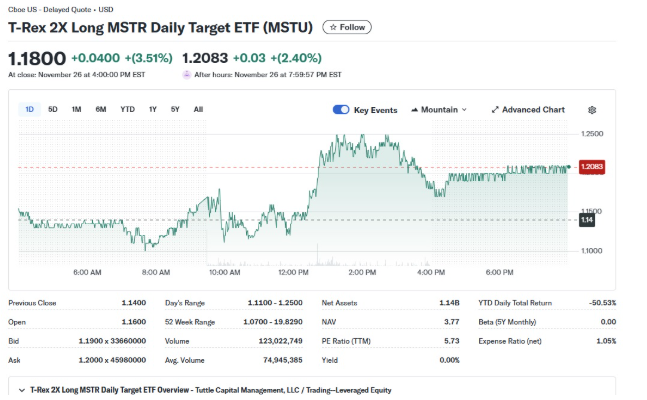Screen dimensions: 647x400
Task: Select the 1Y time range
Action: (x=152, y=109)
